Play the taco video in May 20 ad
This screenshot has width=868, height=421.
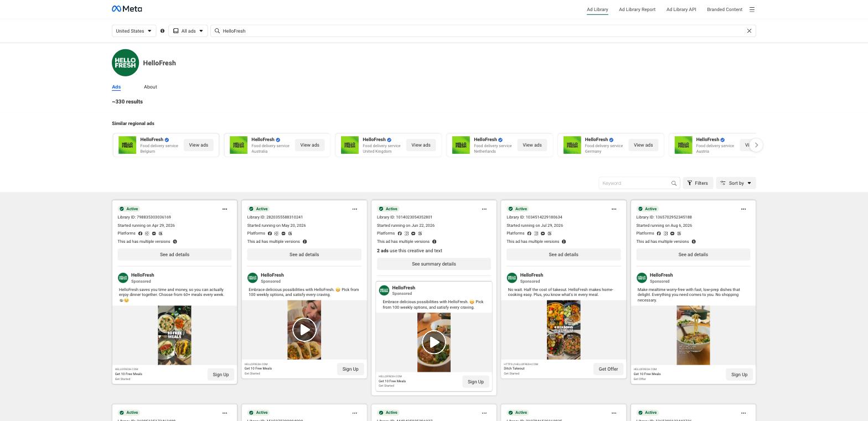click(x=304, y=330)
